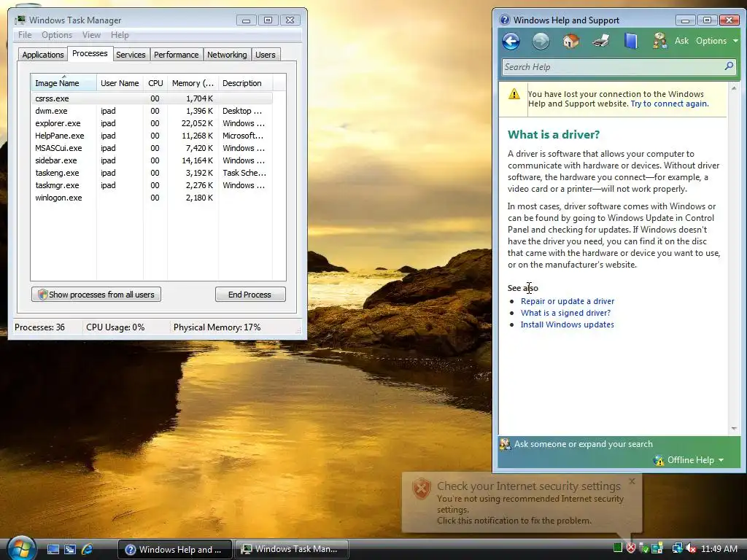Open Task Manager File menu
The width and height of the screenshot is (747, 560).
pos(25,35)
